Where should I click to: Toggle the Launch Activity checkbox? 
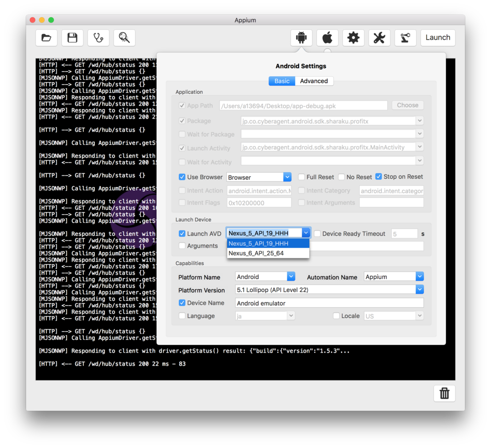pyautogui.click(x=182, y=148)
